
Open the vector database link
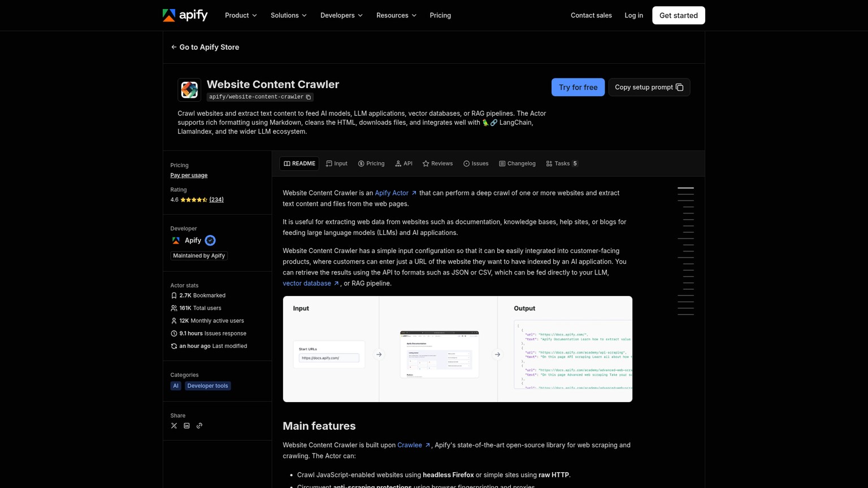pos(311,284)
